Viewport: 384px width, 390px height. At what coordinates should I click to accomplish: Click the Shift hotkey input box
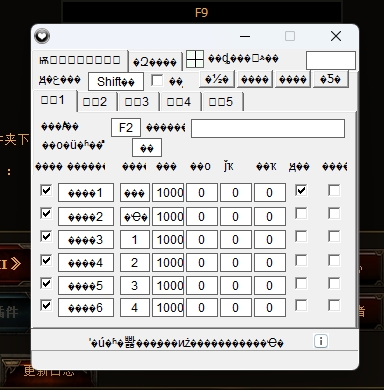116,81
